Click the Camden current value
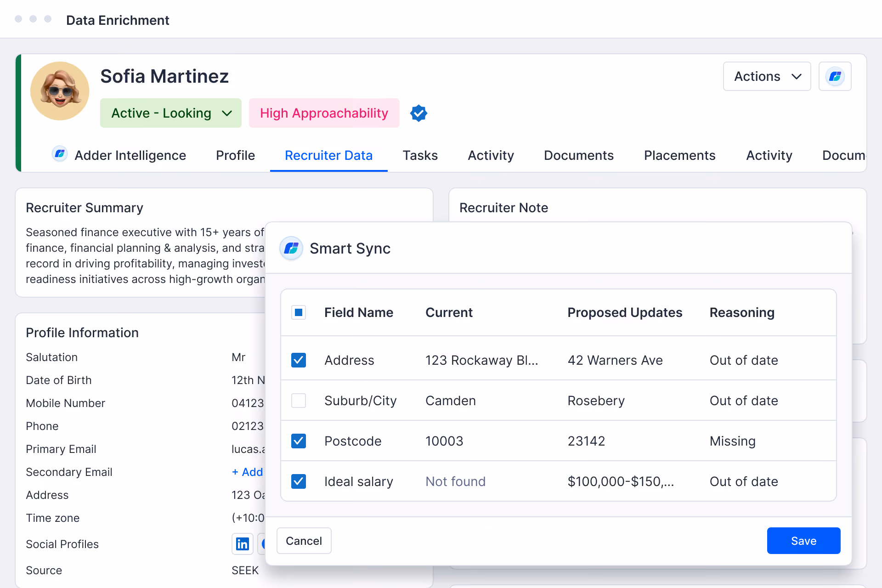The width and height of the screenshot is (882, 588). point(451,401)
